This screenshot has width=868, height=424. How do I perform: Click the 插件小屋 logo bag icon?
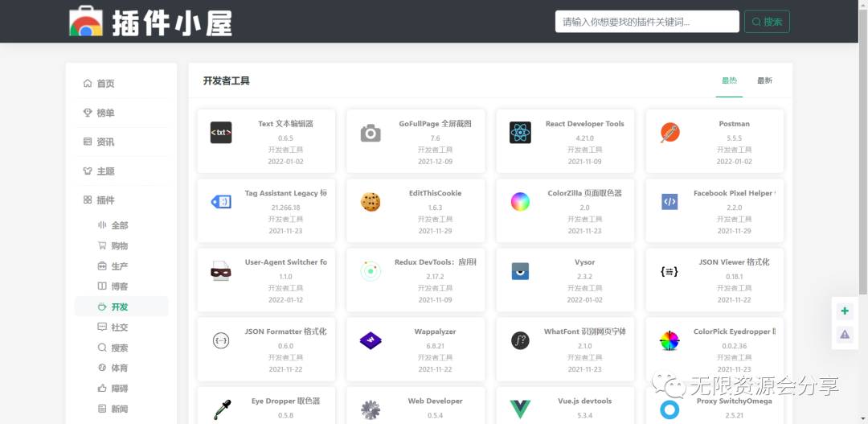86,21
